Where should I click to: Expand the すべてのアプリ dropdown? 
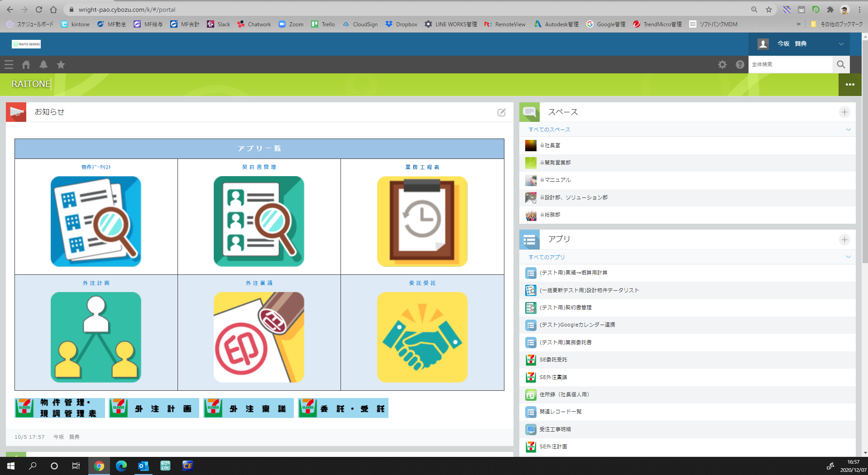[848, 257]
